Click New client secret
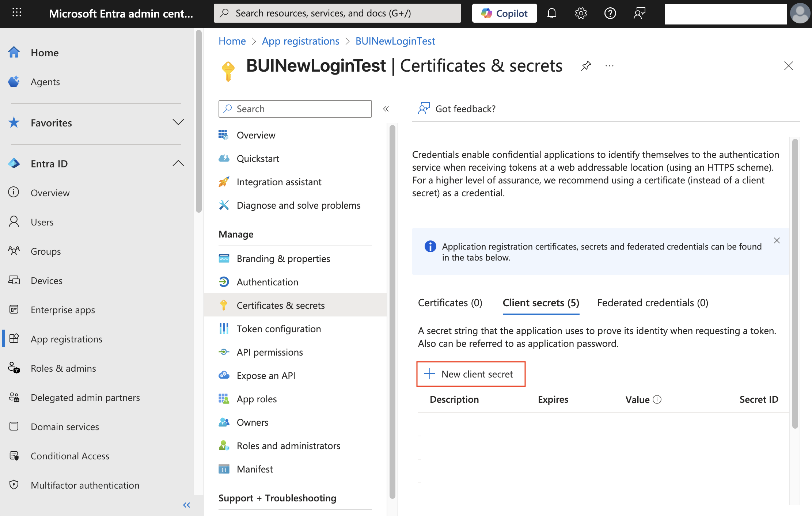The width and height of the screenshot is (812, 516). [471, 374]
